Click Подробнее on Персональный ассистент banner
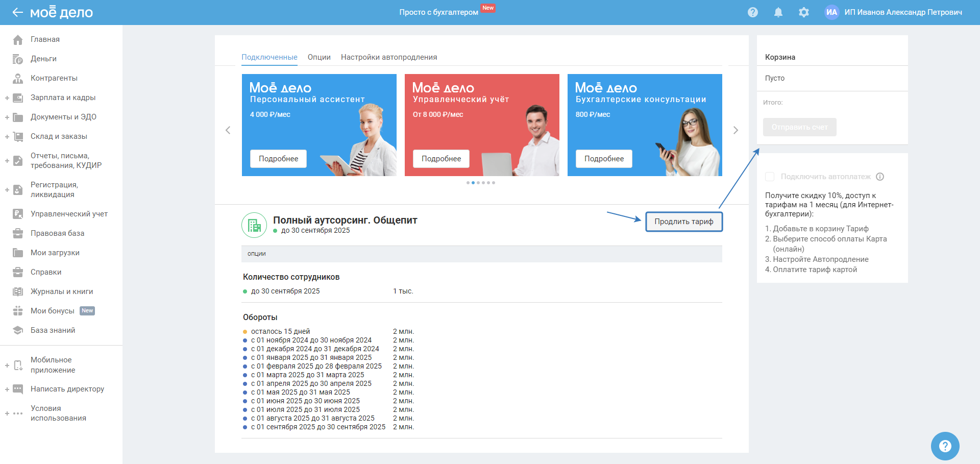Image resolution: width=980 pixels, height=464 pixels. click(278, 159)
